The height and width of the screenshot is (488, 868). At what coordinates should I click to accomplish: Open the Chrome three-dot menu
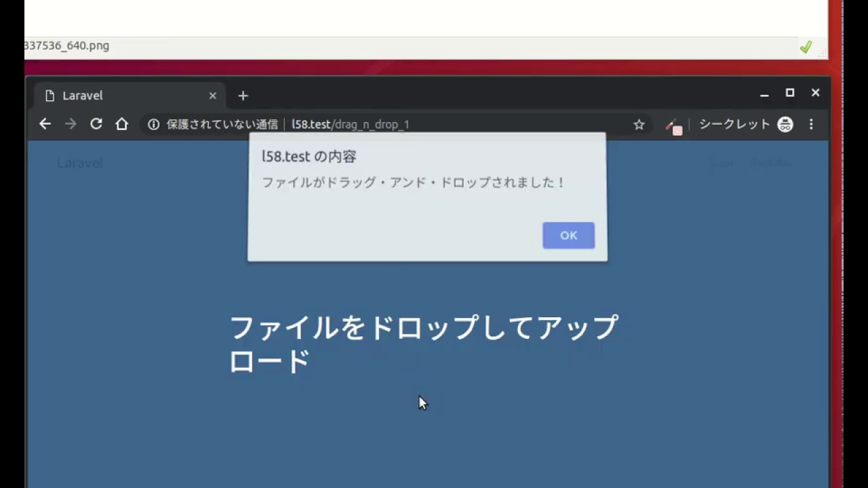click(x=811, y=124)
